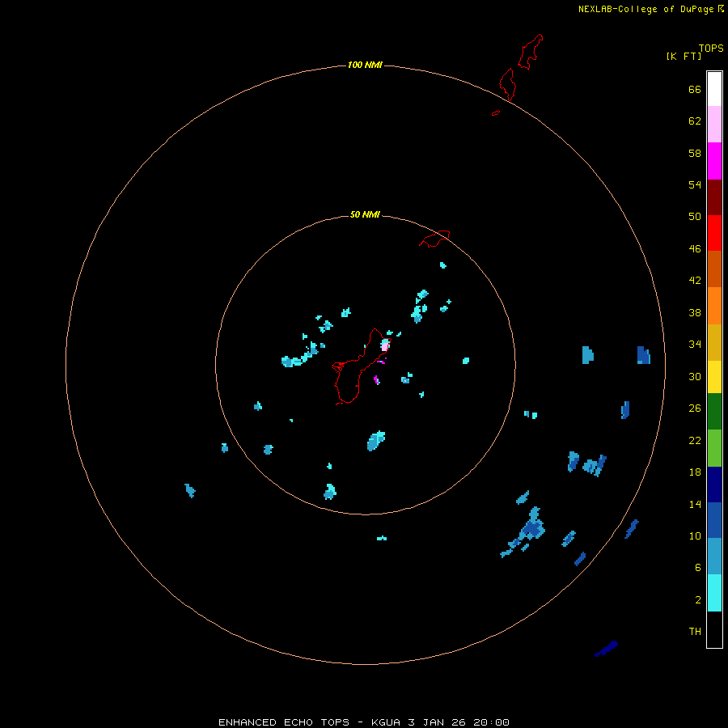Pick the medium blue legend swatch
728x728 pixels.
tap(714, 520)
